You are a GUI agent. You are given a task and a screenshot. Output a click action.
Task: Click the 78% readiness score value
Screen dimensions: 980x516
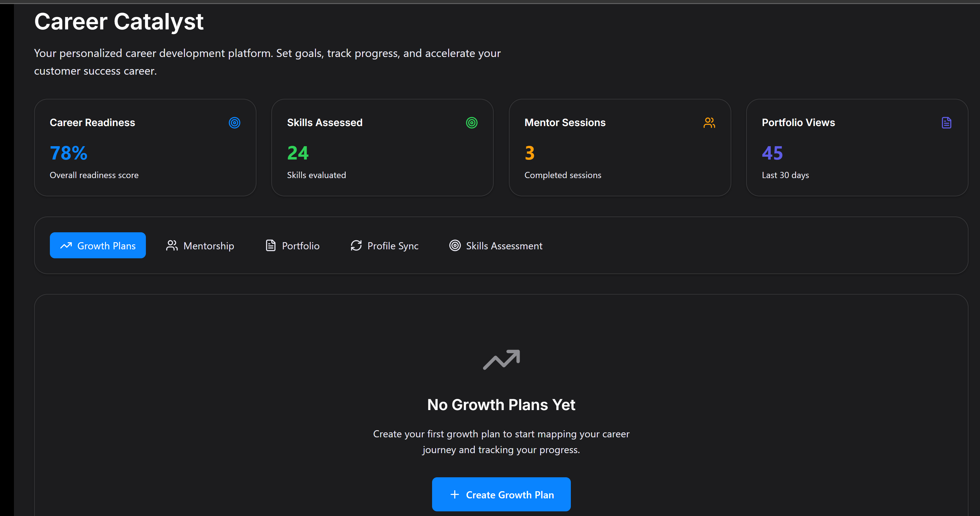[68, 153]
